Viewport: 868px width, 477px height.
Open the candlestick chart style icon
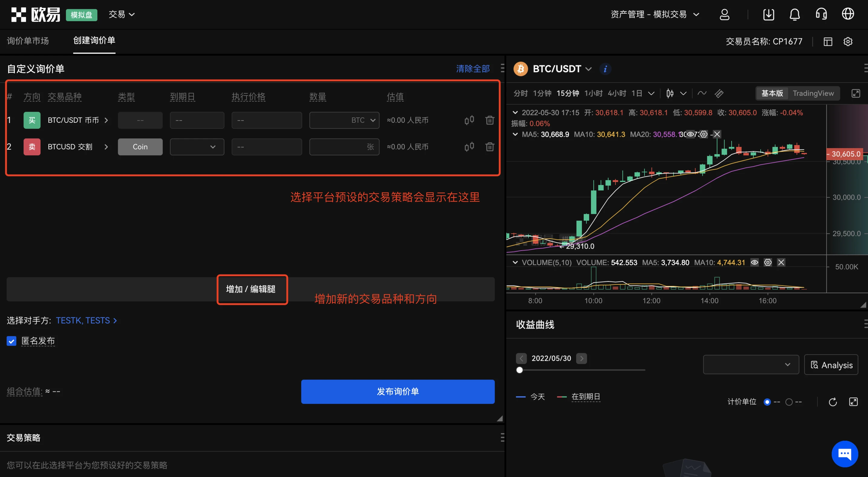(670, 93)
